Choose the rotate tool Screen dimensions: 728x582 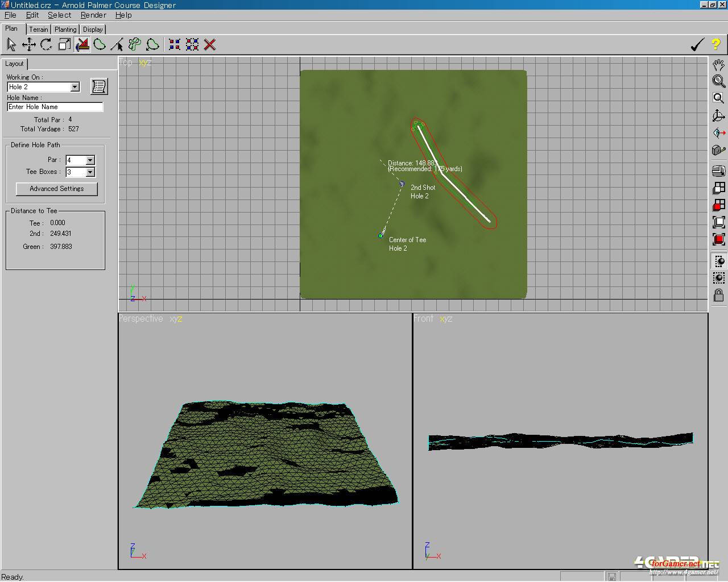[x=46, y=44]
